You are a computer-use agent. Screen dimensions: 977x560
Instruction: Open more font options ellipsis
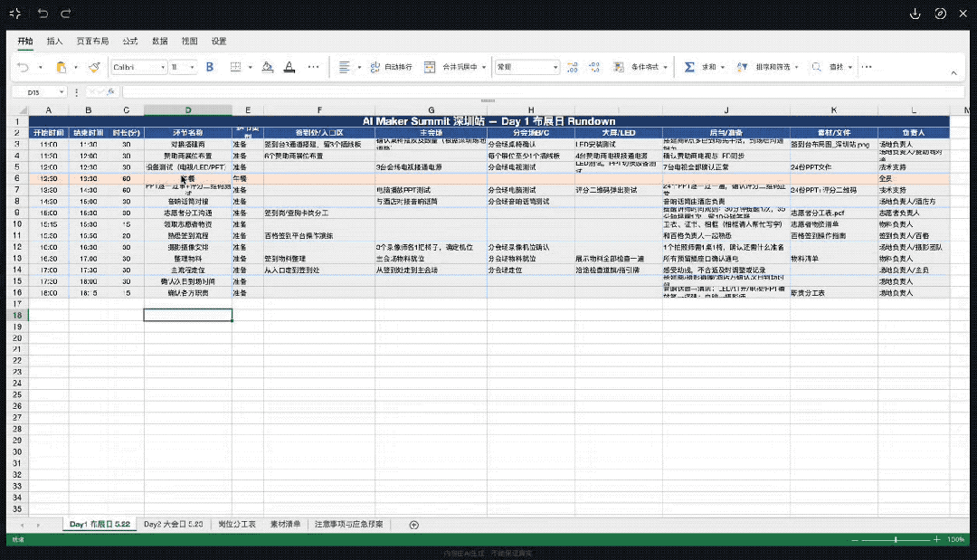pos(313,67)
